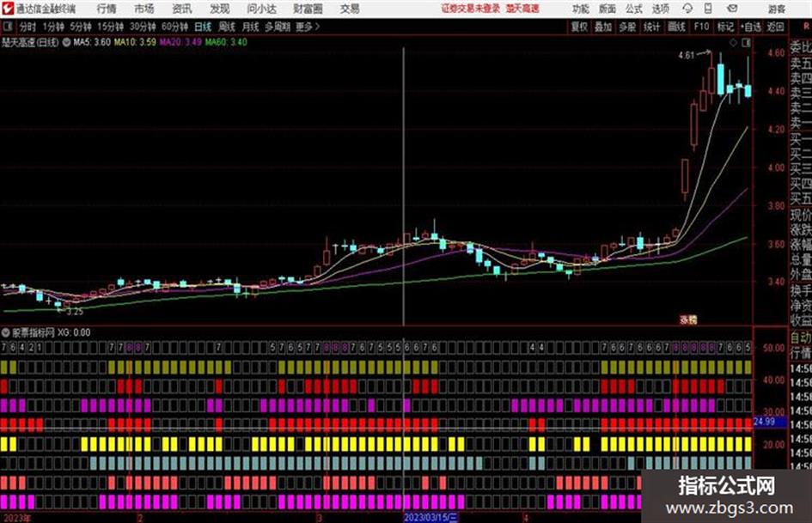Select the 周线 weekly period tab
This screenshot has height=523, width=812.
(227, 27)
